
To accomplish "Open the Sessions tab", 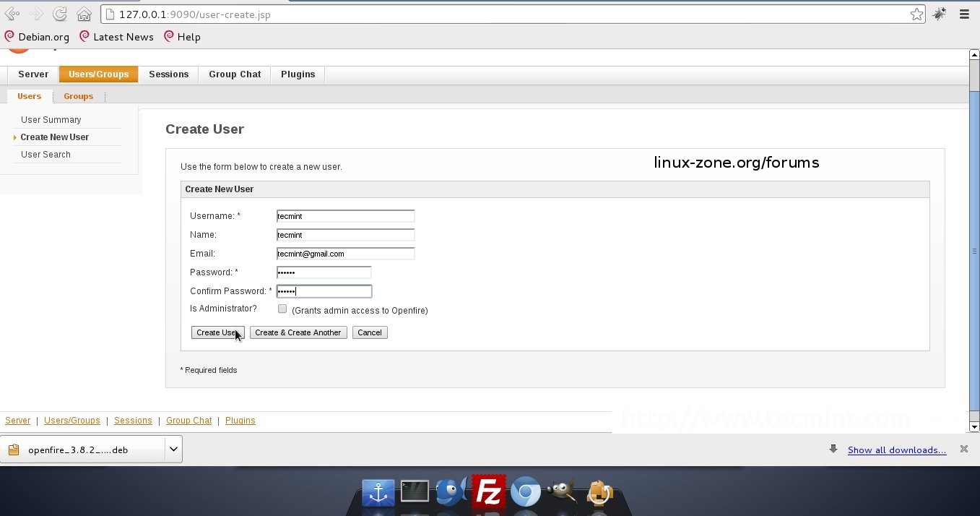I will point(168,74).
